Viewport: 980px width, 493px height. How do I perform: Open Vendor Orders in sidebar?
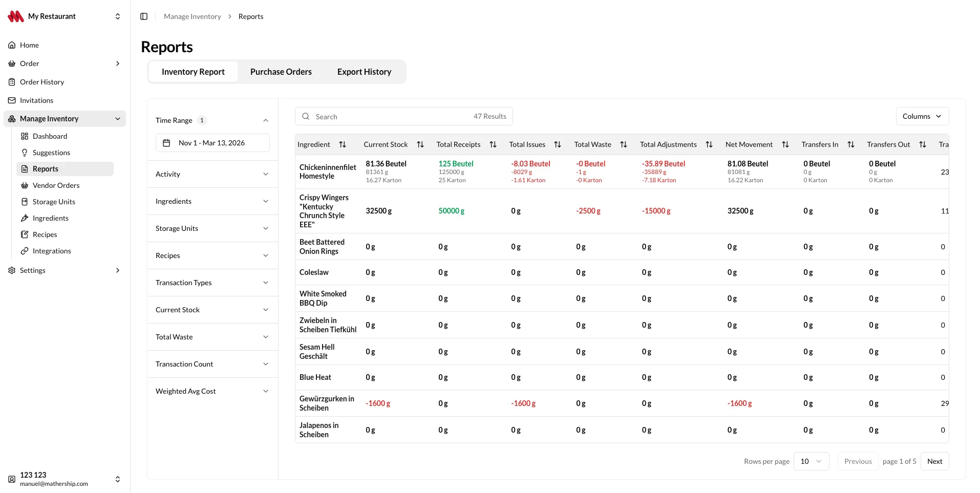click(56, 185)
